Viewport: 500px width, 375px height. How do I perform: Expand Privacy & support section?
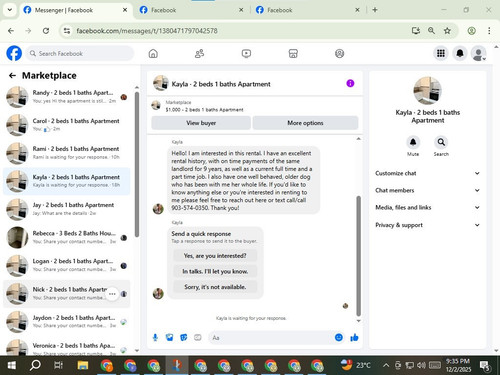(x=428, y=225)
